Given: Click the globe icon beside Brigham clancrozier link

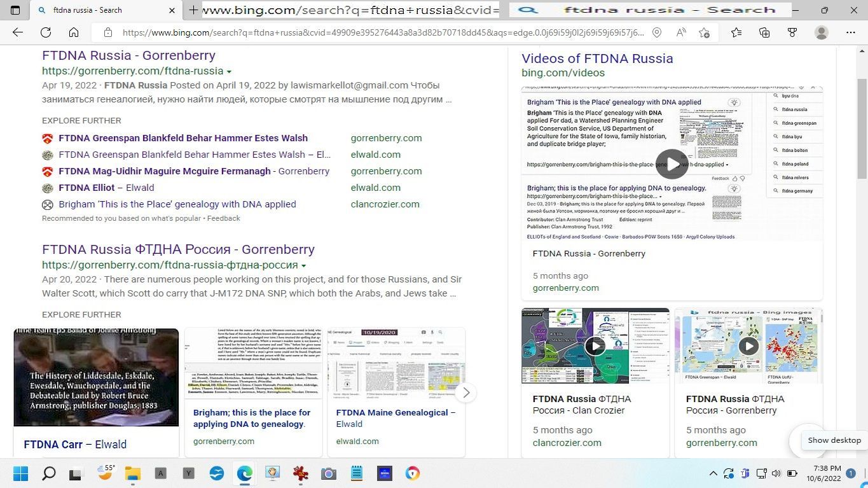Looking at the screenshot, I should tap(47, 205).
